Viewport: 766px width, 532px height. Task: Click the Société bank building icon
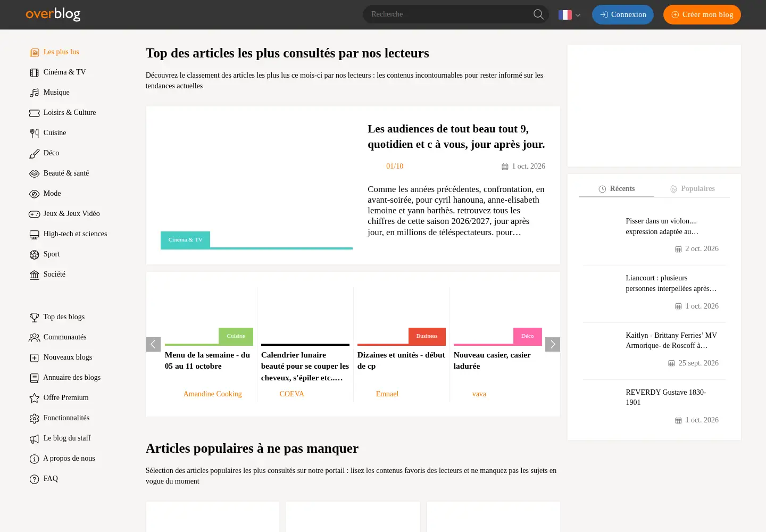pyautogui.click(x=35, y=275)
